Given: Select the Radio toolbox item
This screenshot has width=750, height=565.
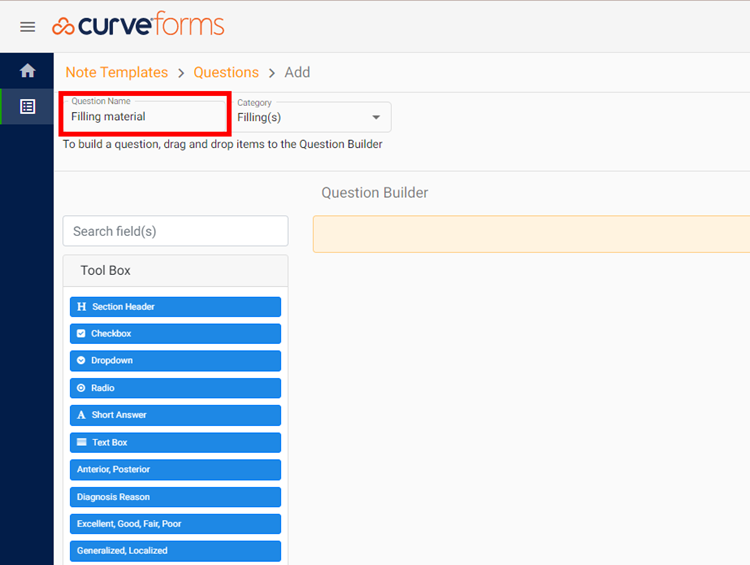Looking at the screenshot, I should (x=176, y=388).
